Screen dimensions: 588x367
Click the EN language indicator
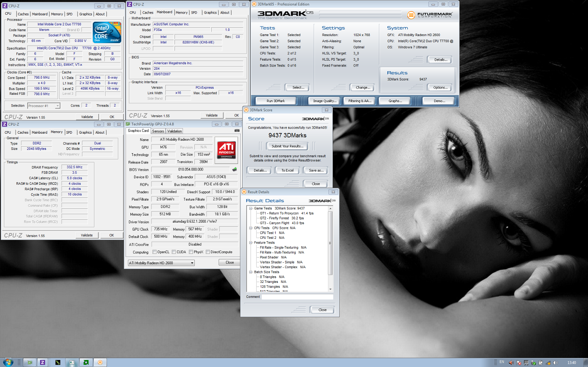[502, 362]
